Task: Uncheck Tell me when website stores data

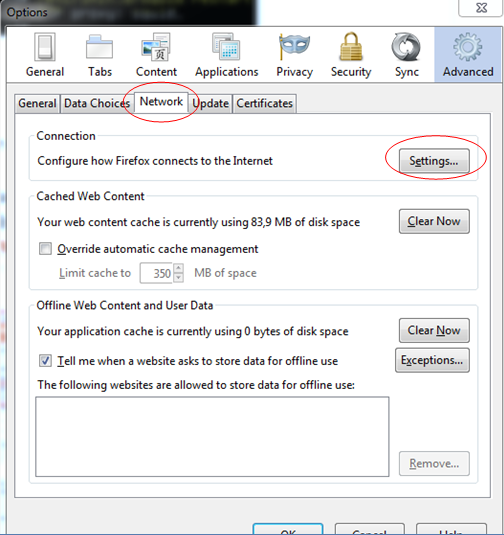Action: (x=45, y=361)
